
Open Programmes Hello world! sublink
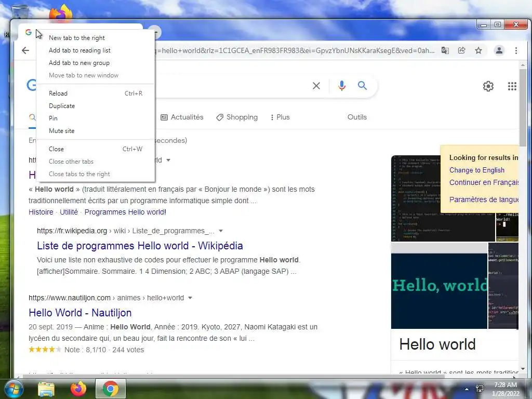click(x=125, y=212)
